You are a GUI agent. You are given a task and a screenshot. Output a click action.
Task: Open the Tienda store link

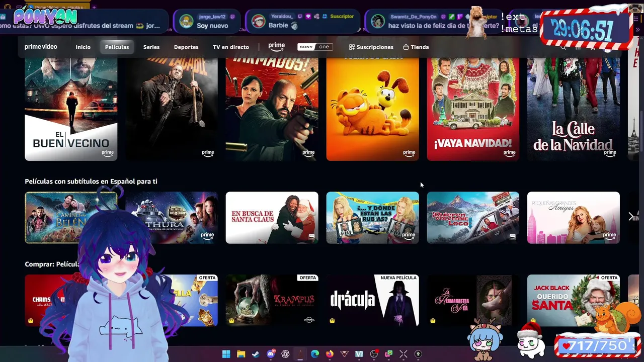point(416,47)
